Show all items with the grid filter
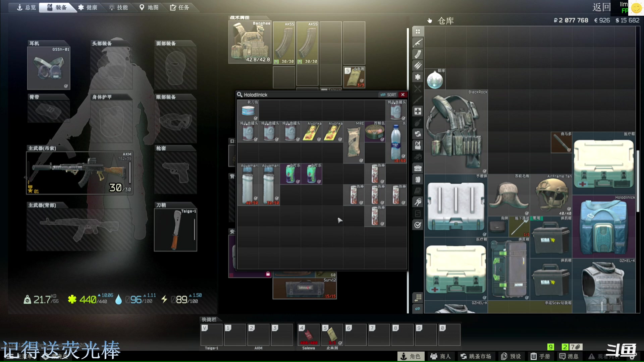644x362 pixels. click(x=418, y=32)
